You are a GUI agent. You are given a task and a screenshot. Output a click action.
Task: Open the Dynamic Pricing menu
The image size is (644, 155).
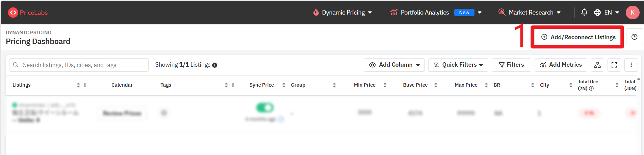point(343,13)
